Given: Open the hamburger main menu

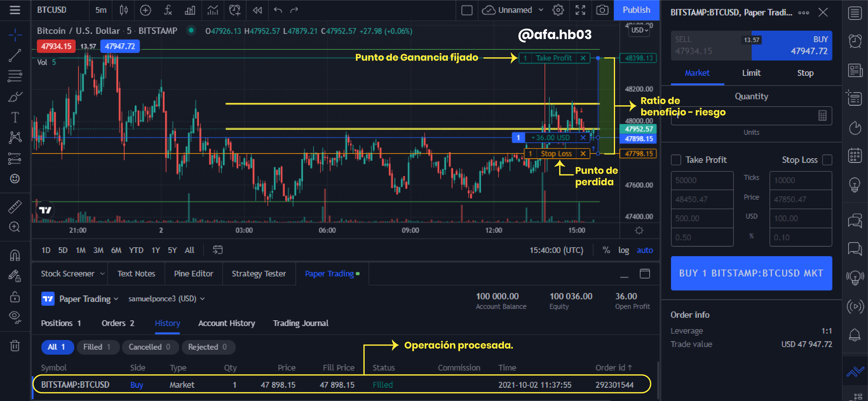Looking at the screenshot, I should coord(15,10).
